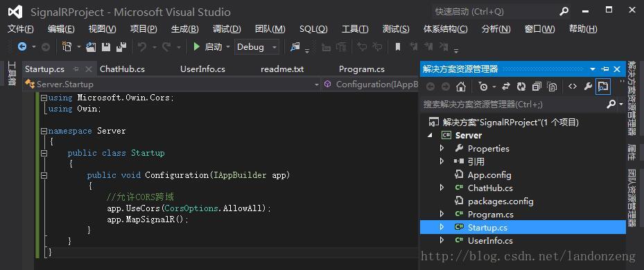
Task: Click the Refresh icon in Solution Explorer
Action: point(521,86)
